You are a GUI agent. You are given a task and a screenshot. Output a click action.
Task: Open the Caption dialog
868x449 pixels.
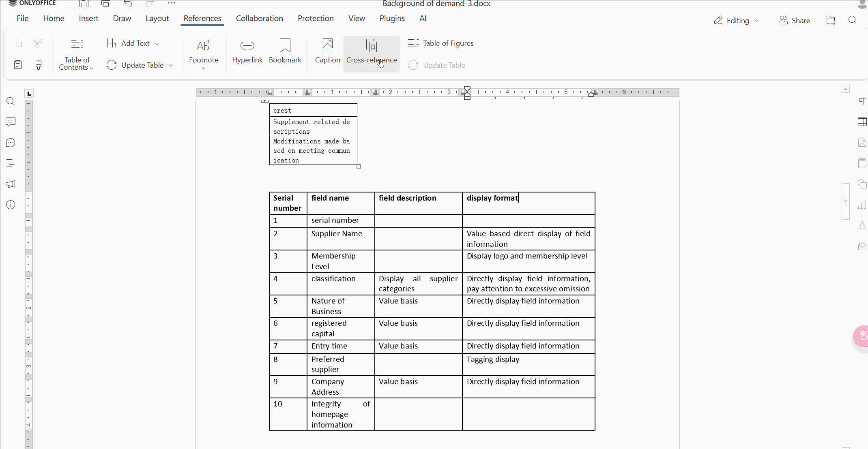(327, 52)
